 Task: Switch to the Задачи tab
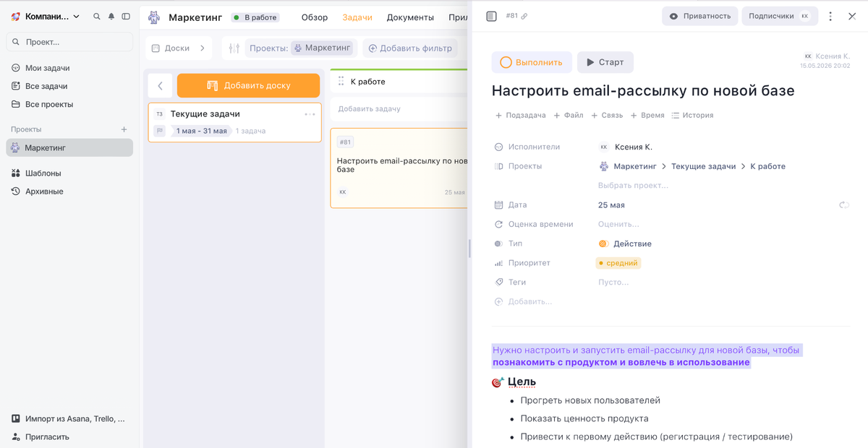(357, 17)
